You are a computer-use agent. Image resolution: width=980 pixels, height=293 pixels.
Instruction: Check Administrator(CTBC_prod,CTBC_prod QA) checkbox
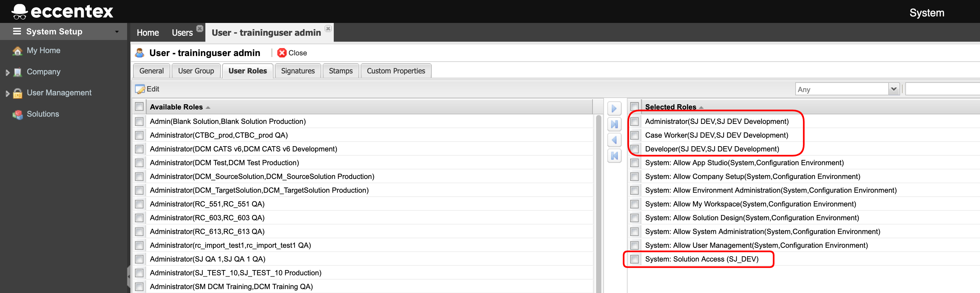[x=139, y=135]
